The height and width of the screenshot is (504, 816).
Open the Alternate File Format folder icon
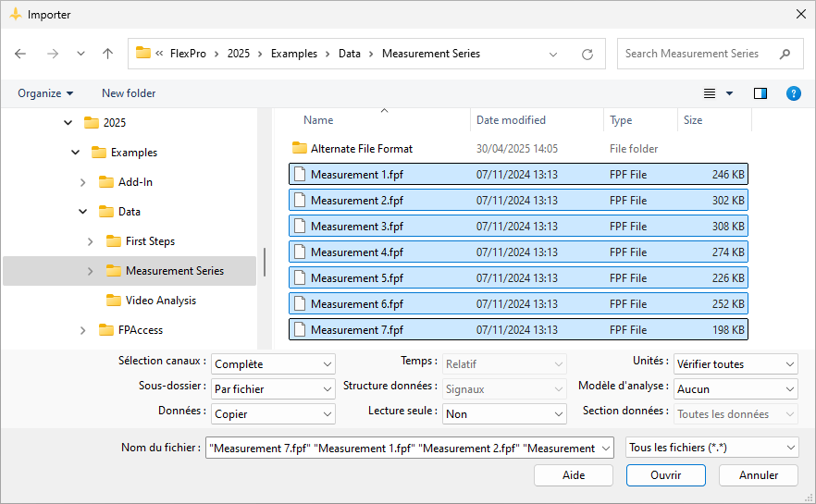(x=299, y=149)
